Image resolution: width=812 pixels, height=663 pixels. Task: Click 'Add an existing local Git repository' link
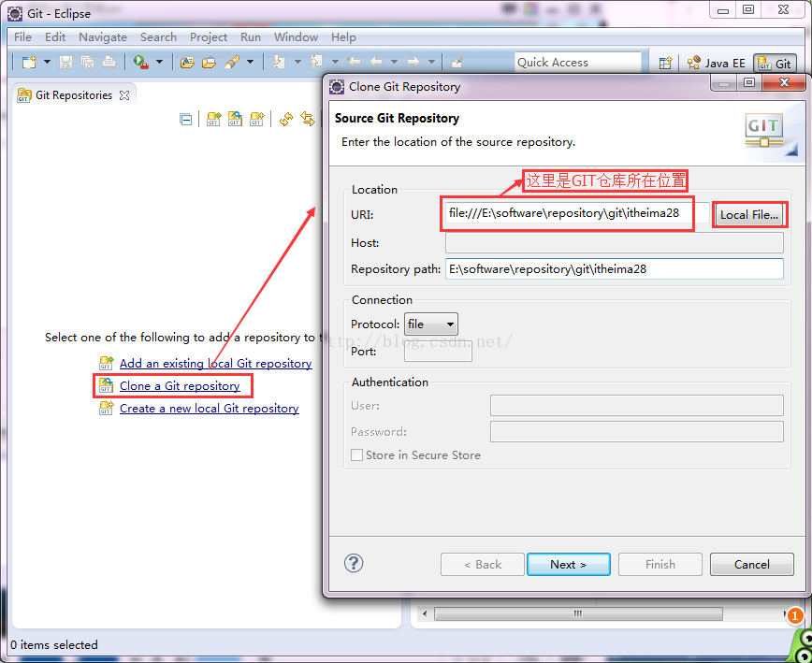[x=215, y=364]
